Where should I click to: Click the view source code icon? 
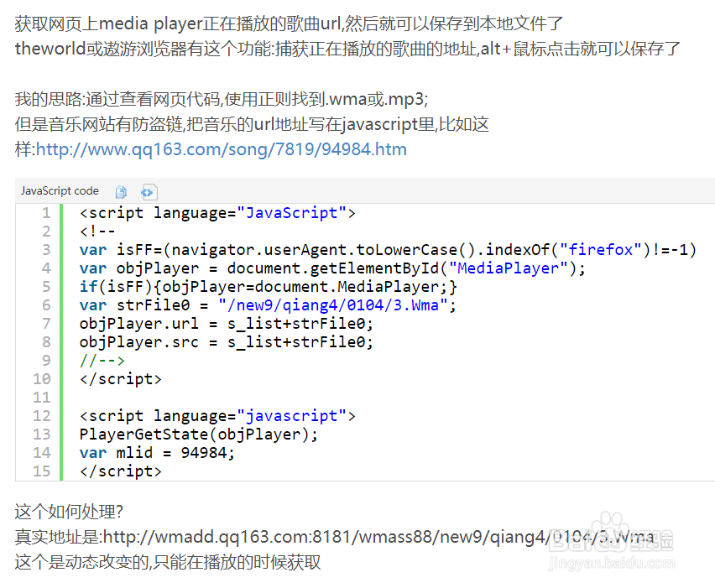click(148, 192)
